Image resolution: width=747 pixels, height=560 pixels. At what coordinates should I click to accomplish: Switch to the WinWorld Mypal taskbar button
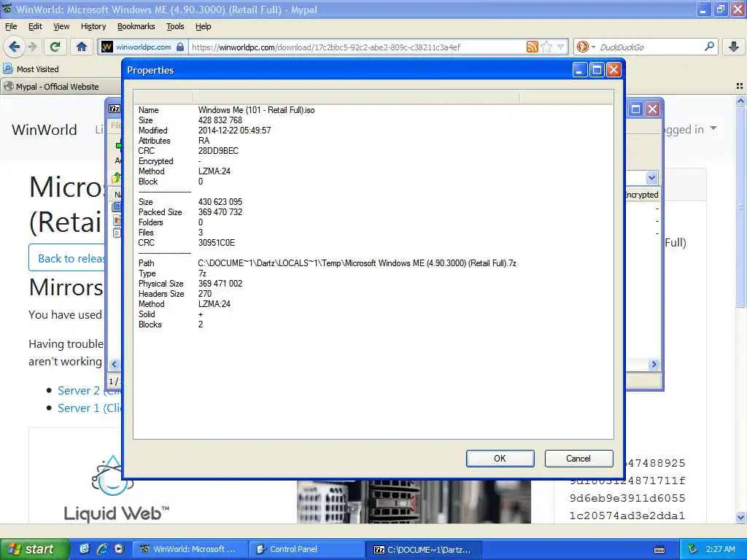(190, 549)
